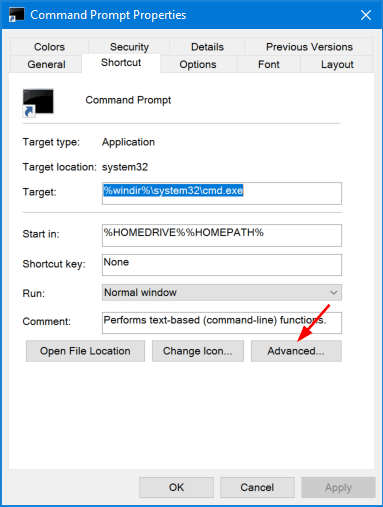This screenshot has width=383, height=507.
Task: Click the Comment text field
Action: 222,323
